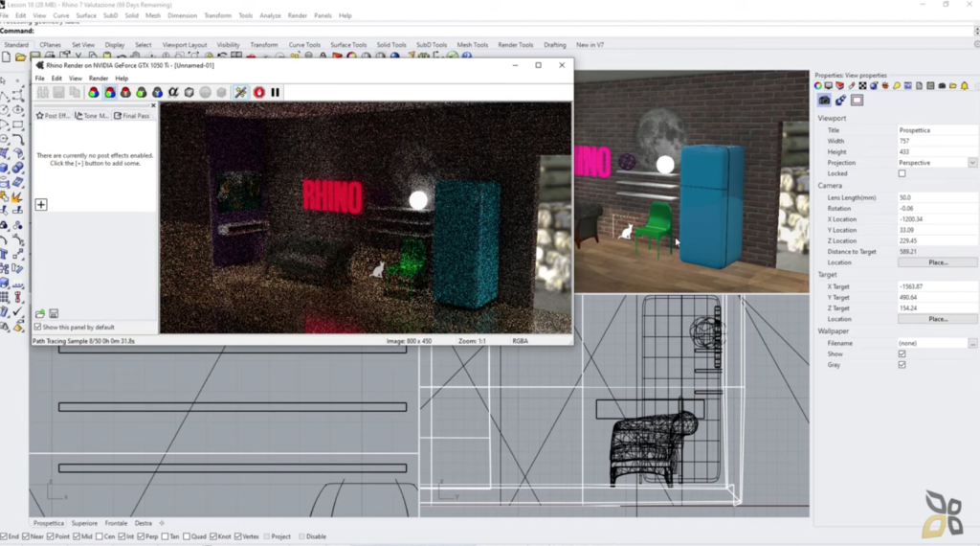980x546 pixels.
Task: Enable the Quad osnap checkbox
Action: [187, 536]
